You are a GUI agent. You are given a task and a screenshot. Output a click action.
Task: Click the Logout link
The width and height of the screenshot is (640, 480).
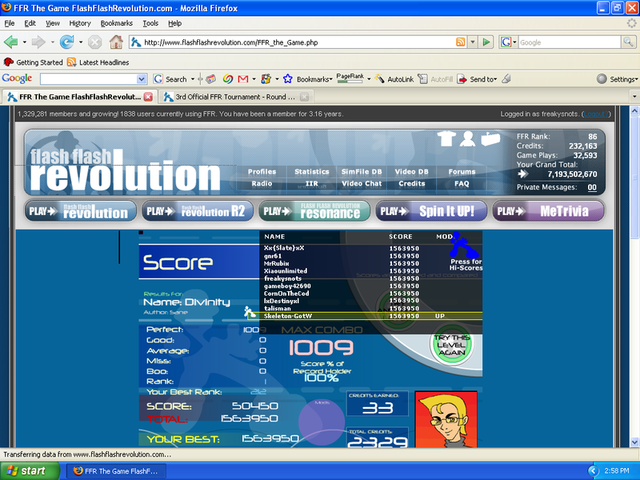596,114
